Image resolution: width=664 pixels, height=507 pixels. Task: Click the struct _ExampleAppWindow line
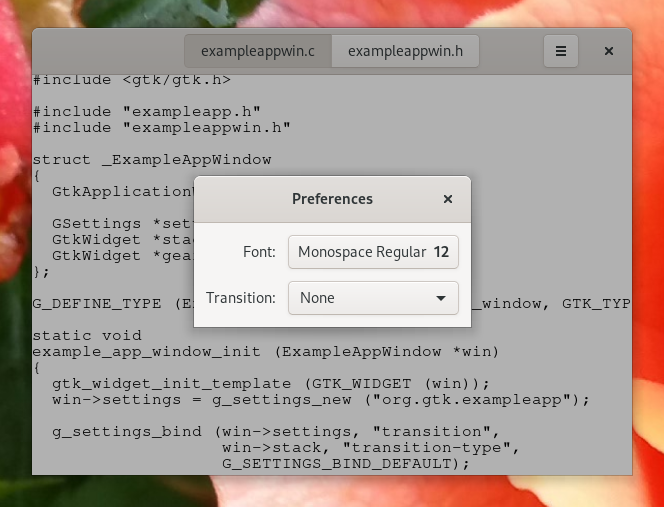pyautogui.click(x=152, y=160)
